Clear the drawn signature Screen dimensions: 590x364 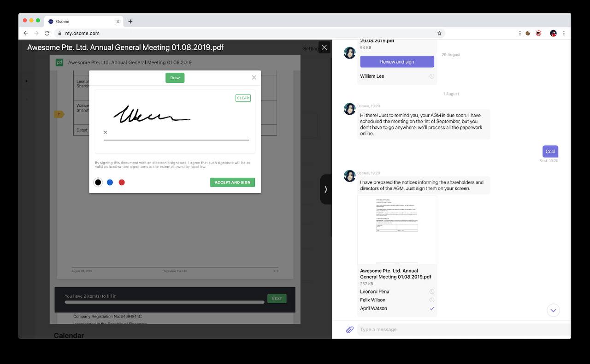coord(243,98)
